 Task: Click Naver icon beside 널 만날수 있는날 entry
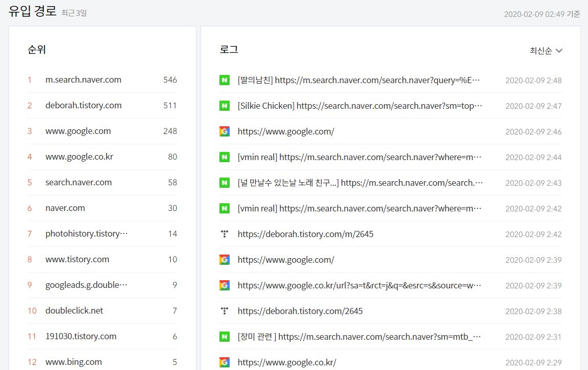pyautogui.click(x=224, y=183)
